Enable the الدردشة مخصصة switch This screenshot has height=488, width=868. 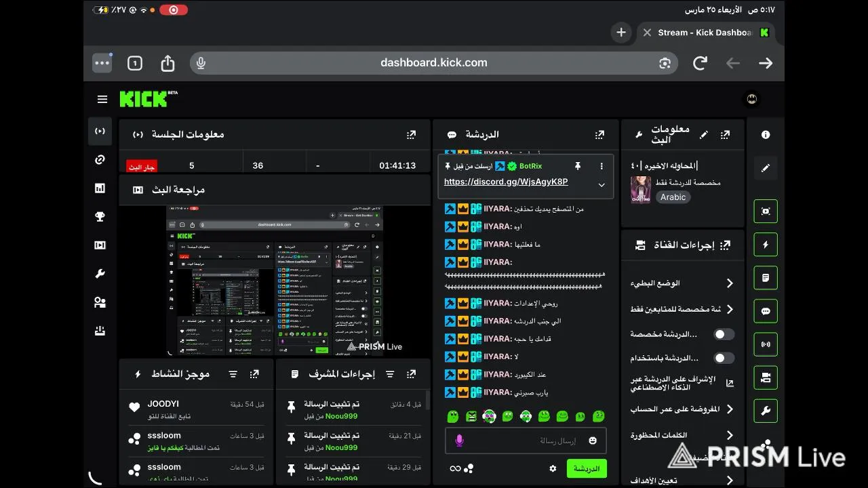724,334
